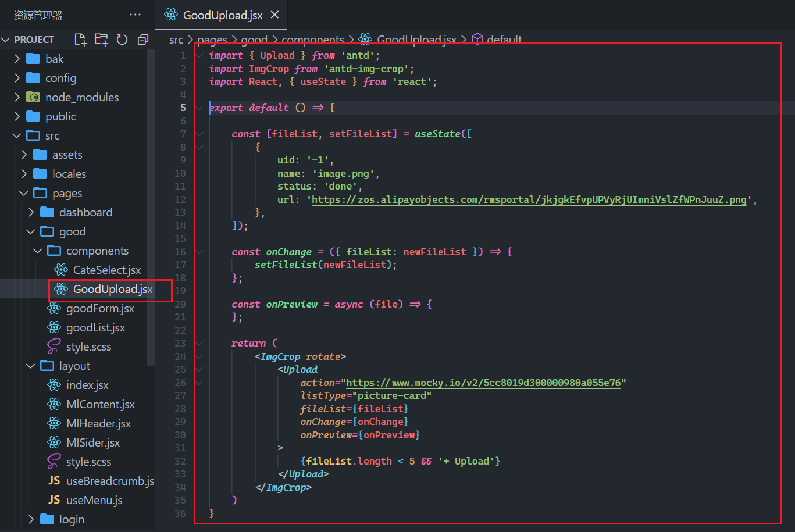The image size is (795, 532).
Task: Fold the return block at line 23
Action: click(x=200, y=343)
